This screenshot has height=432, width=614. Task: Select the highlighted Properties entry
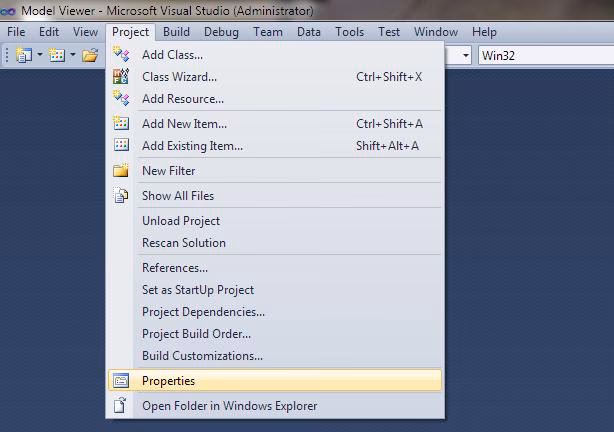tap(275, 380)
